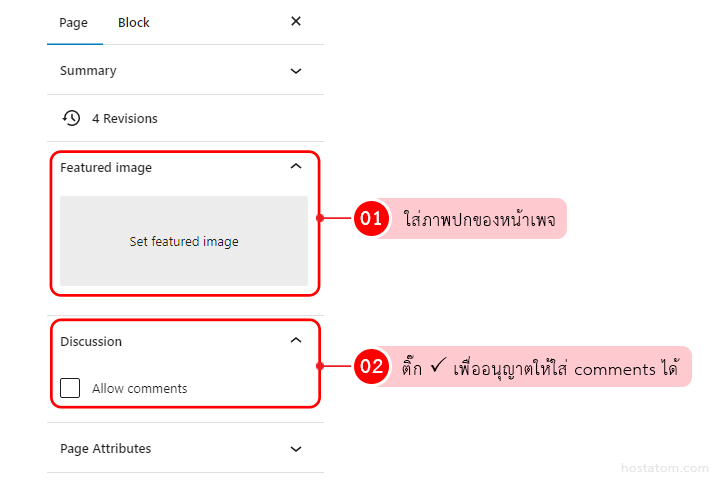Click the Discussion section title
The height and width of the screenshot is (480, 720).
[91, 342]
